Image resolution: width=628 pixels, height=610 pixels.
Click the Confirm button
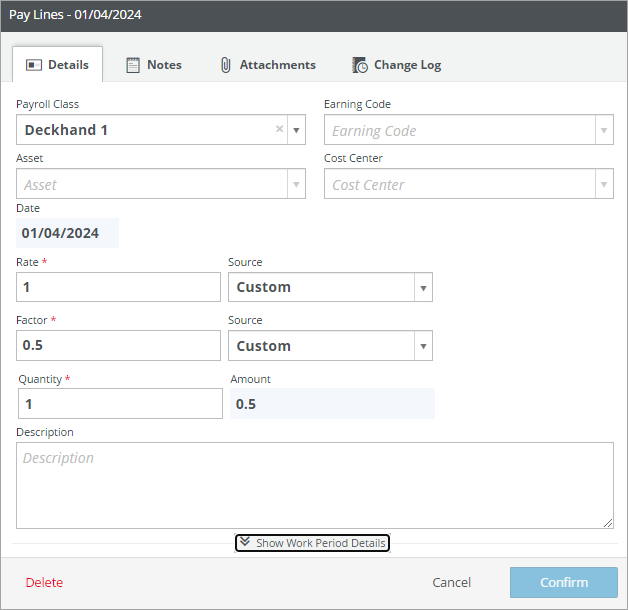click(x=564, y=582)
